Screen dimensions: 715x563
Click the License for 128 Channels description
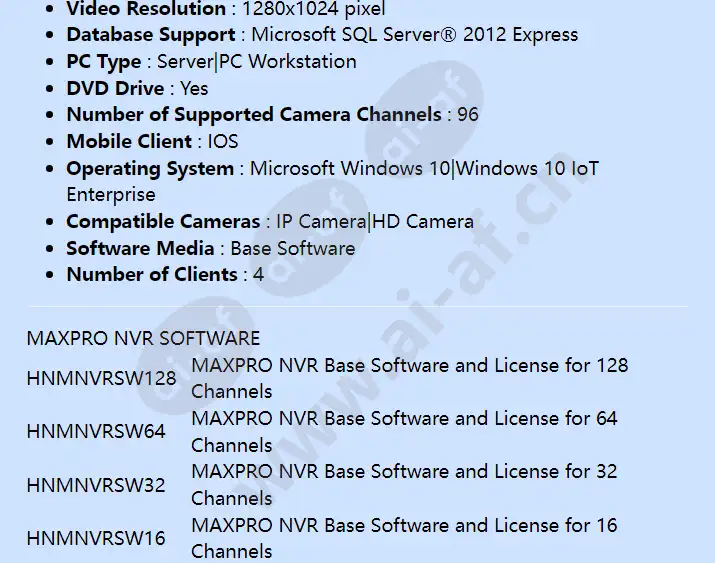(x=409, y=378)
